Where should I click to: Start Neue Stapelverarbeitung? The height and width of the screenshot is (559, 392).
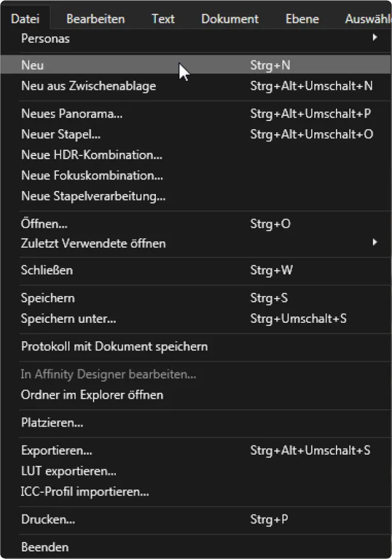(94, 196)
